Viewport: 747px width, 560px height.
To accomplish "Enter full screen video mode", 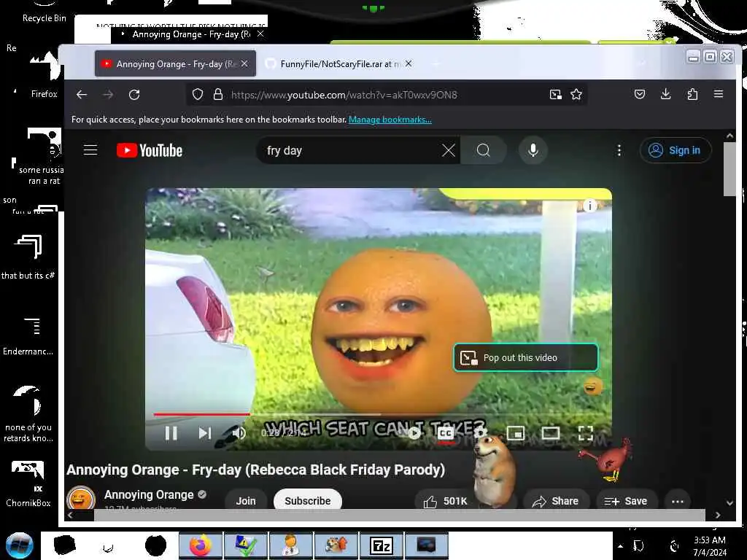I will coord(586,433).
